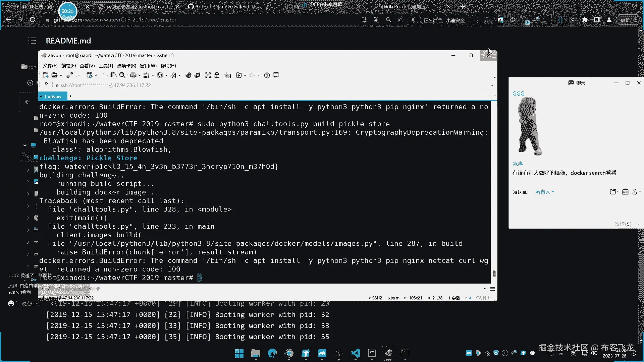Open Xshell help question mark icon
Screen dimensions: 644x362
tap(267, 75)
